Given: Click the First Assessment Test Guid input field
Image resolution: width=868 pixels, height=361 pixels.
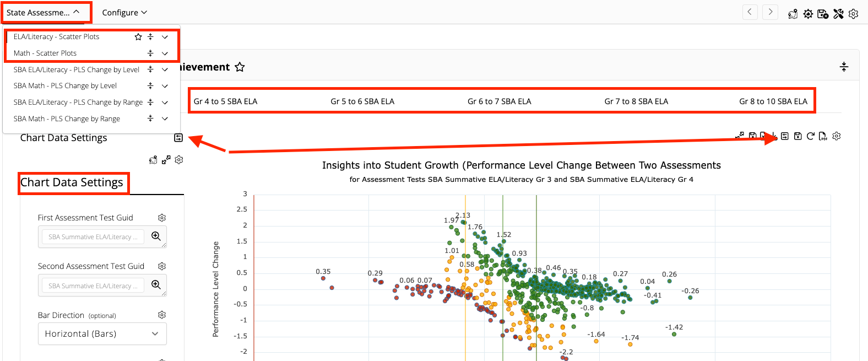Looking at the screenshot, I should pyautogui.click(x=93, y=237).
